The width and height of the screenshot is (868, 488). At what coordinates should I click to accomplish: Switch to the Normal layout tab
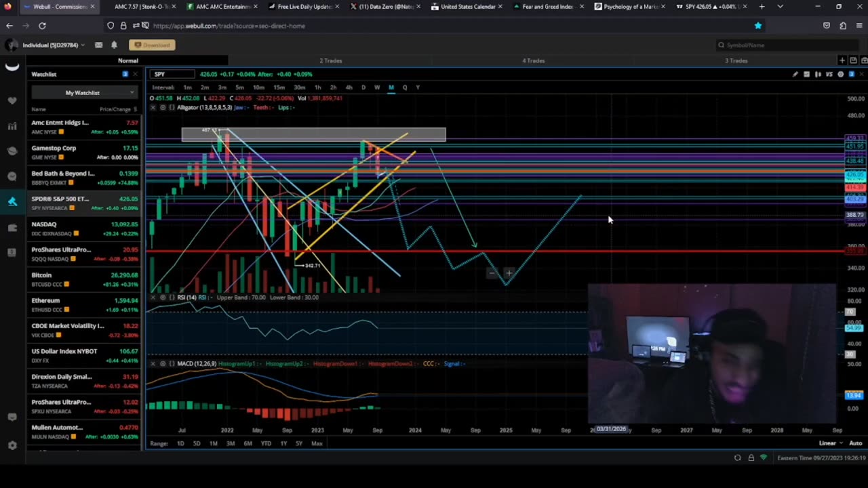point(127,60)
